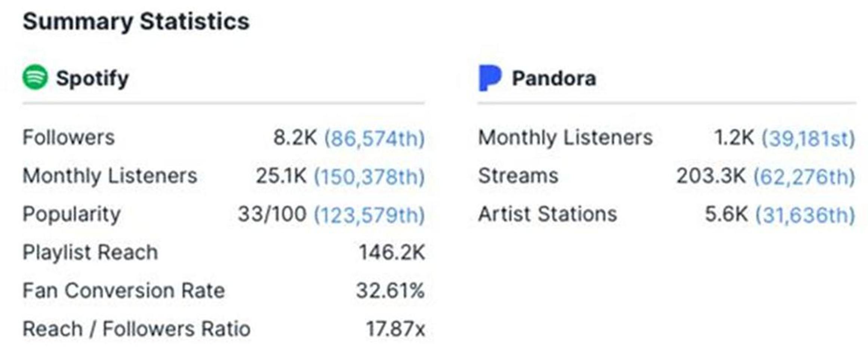The width and height of the screenshot is (868, 364).
Task: Click the Summary Statistics heading
Action: pos(136,21)
